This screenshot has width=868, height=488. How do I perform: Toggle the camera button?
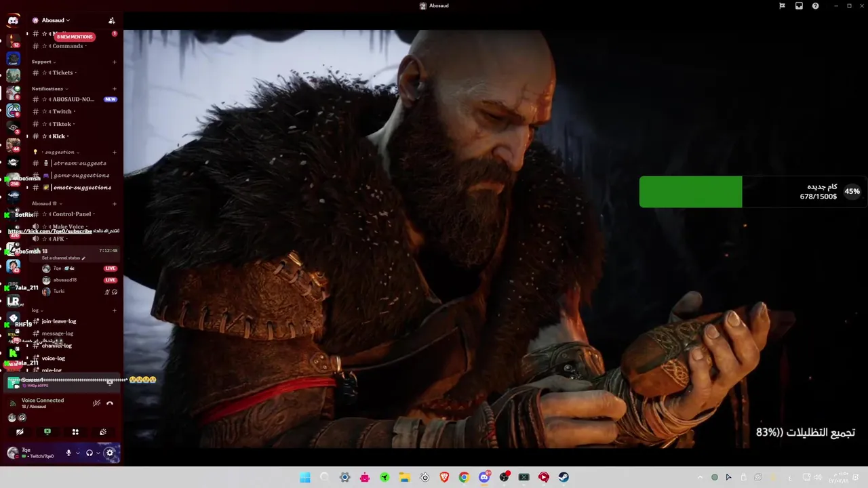point(20,432)
